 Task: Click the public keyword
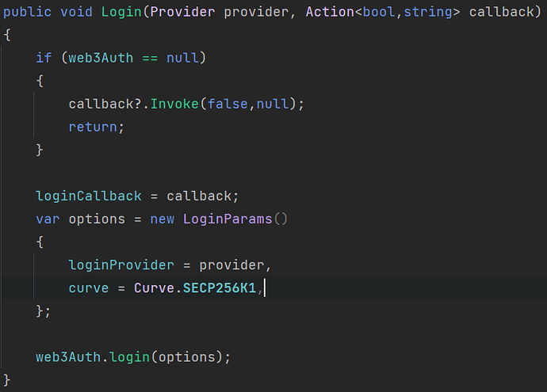28,13
